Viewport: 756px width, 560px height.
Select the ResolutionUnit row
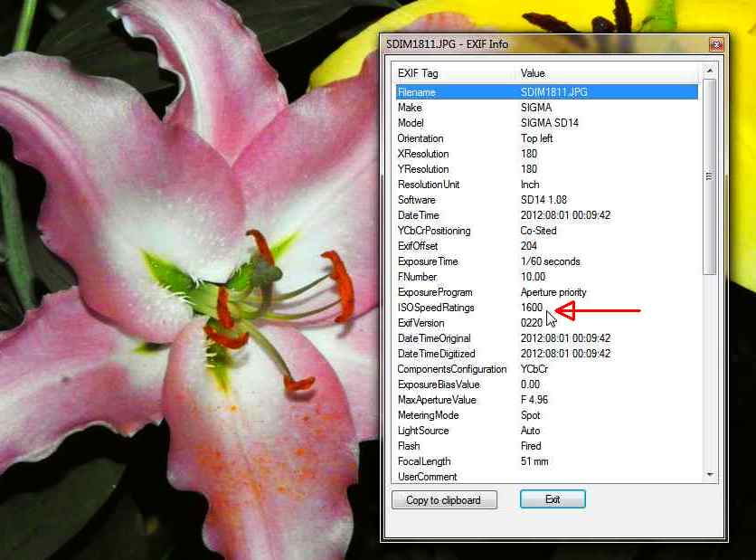click(547, 185)
